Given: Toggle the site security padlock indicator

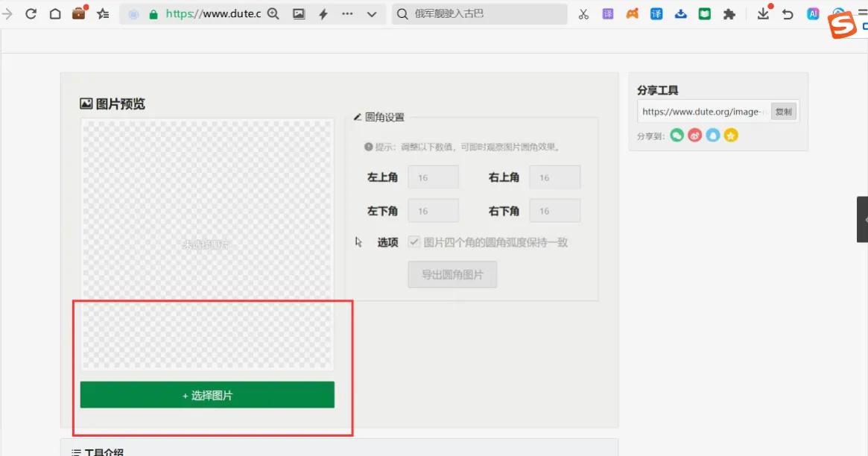Looking at the screenshot, I should point(153,13).
